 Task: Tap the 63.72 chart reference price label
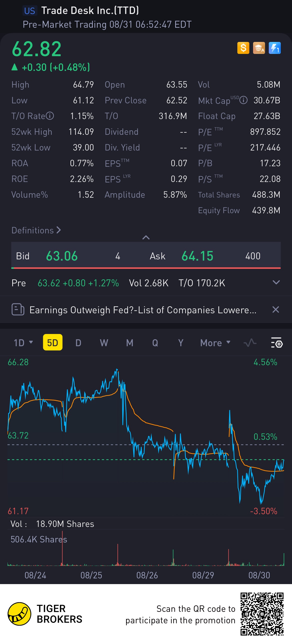pyautogui.click(x=18, y=436)
